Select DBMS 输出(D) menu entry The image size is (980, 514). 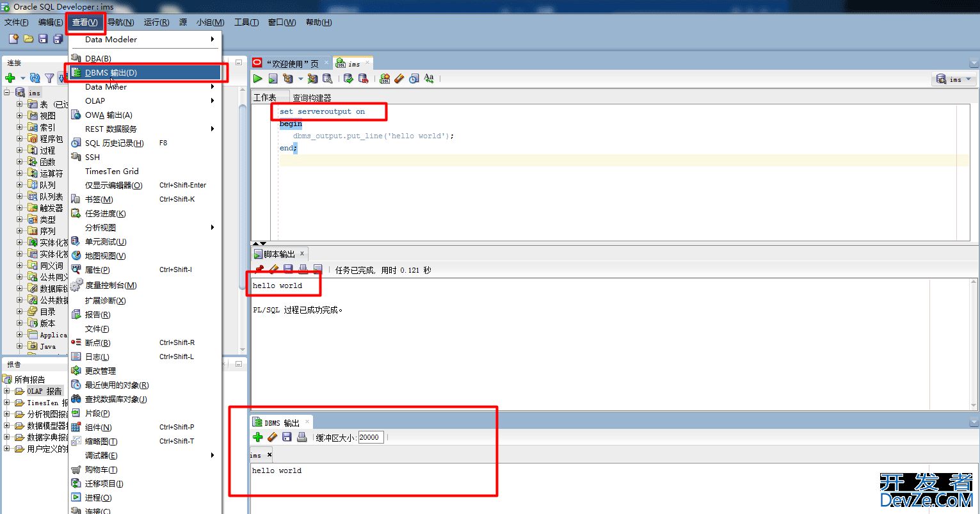145,72
